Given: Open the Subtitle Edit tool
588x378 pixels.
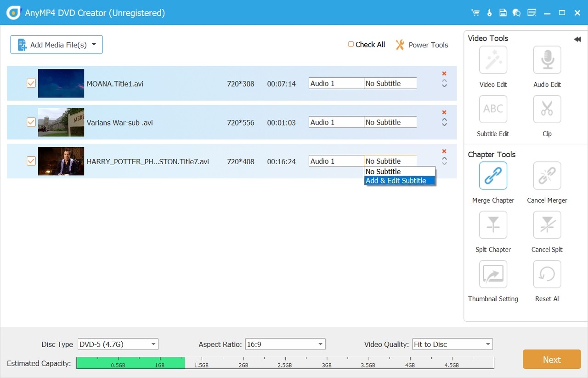Looking at the screenshot, I should tap(493, 109).
